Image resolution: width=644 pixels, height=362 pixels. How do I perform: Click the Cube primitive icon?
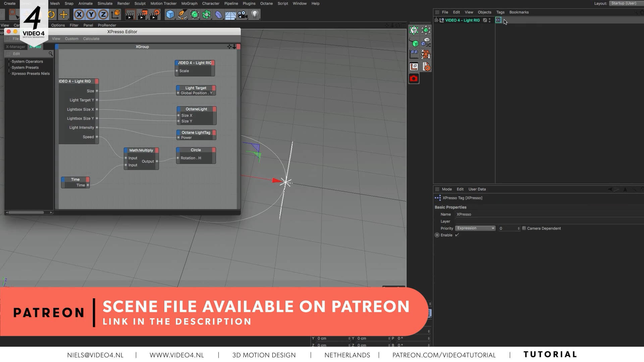[x=170, y=14]
